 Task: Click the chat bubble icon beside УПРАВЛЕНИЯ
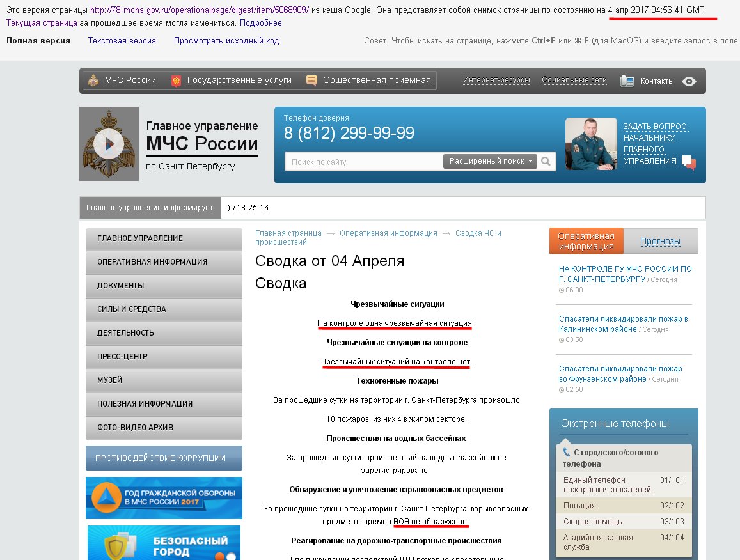click(689, 162)
